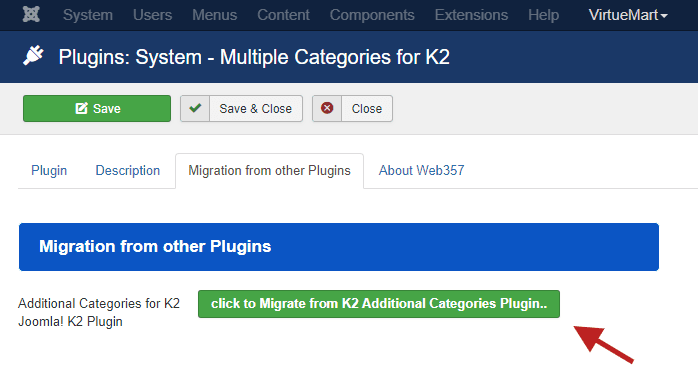This screenshot has height=385, width=698.
Task: Open the System menu
Action: [x=88, y=15]
